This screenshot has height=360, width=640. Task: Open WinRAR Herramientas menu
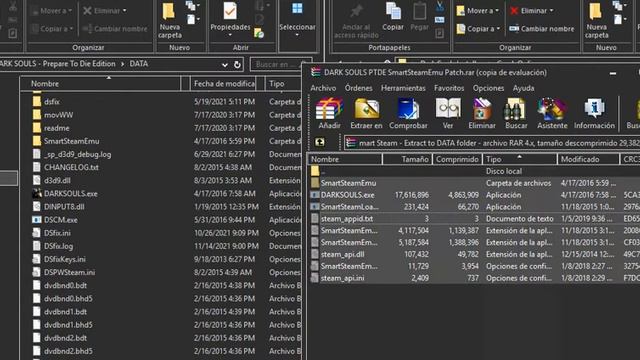(x=403, y=88)
